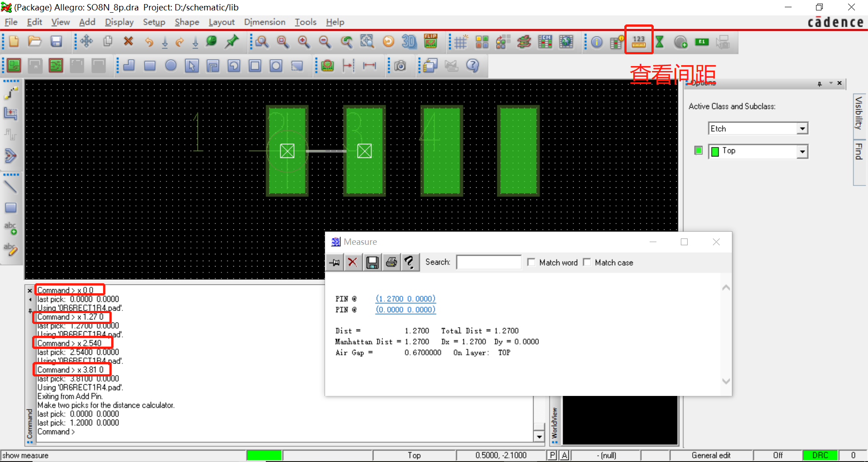
Task: Click the Save disk icon in main toolbar
Action: (56, 42)
